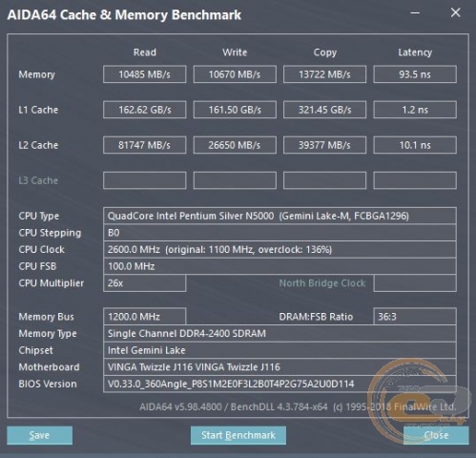Click the CPU Clock label

point(41,250)
